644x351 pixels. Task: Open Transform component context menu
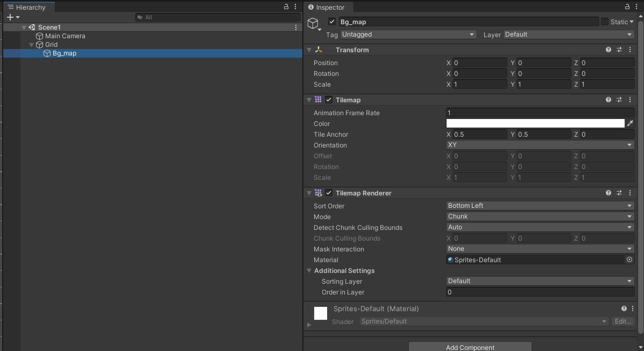(630, 50)
